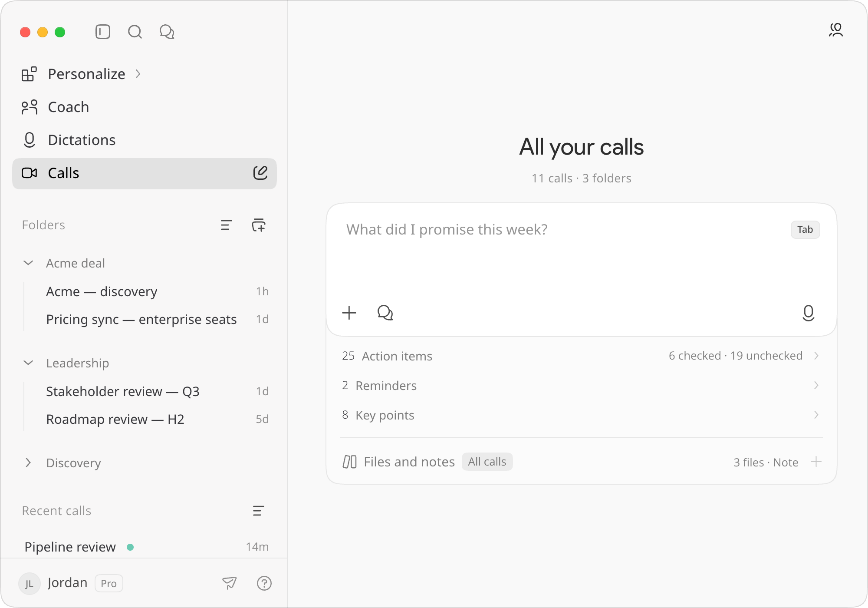Expand Personalize submenu chevron
The image size is (868, 608).
[138, 74]
